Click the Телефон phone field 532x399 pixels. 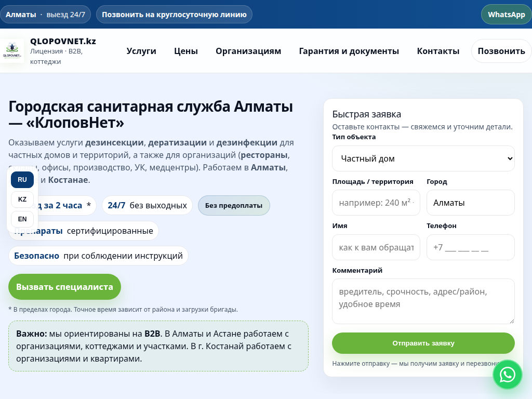pyautogui.click(x=470, y=247)
